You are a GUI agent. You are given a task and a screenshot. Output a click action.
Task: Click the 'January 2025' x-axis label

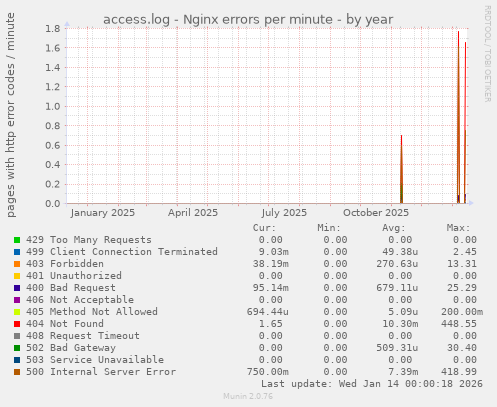pyautogui.click(x=103, y=213)
